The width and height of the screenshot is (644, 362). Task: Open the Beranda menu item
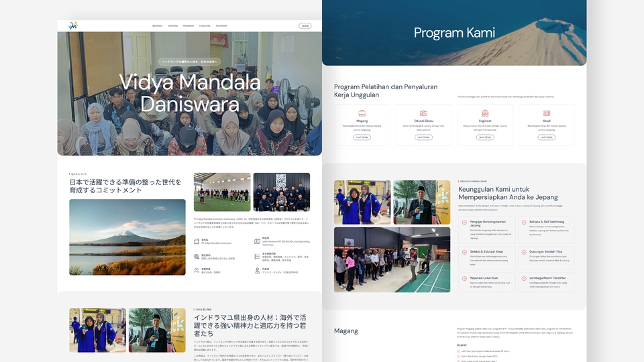tap(158, 25)
